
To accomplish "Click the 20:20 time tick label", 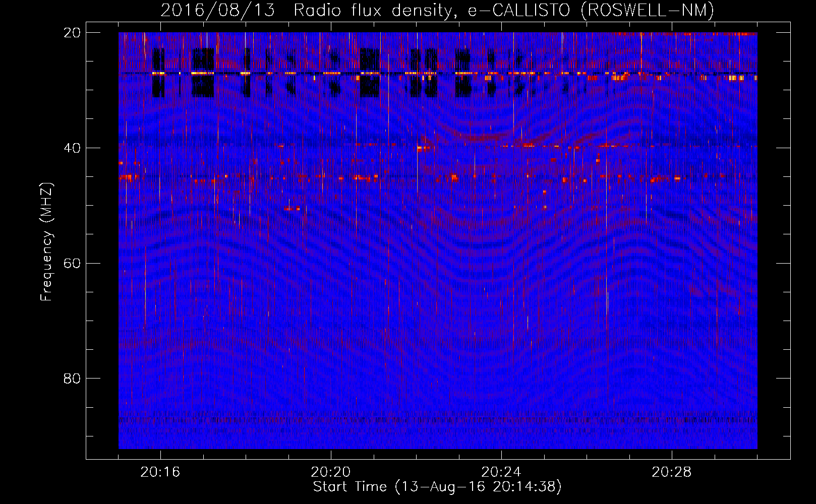I will pyautogui.click(x=331, y=472).
